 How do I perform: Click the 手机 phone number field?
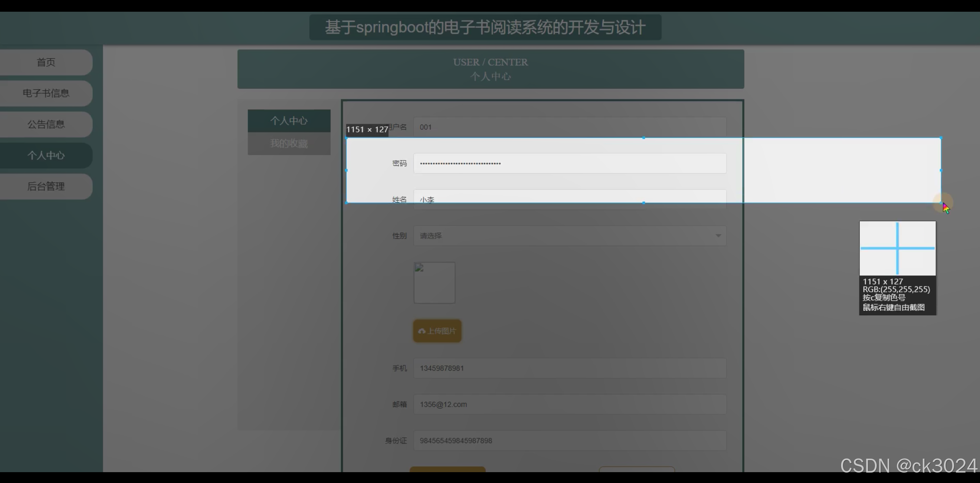coord(569,368)
